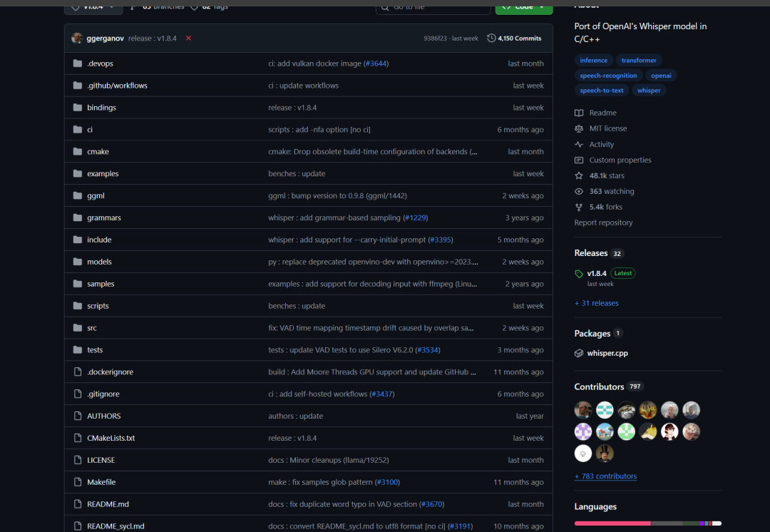Open README_sycl.md file
The width and height of the screenshot is (770, 532).
pyautogui.click(x=115, y=526)
